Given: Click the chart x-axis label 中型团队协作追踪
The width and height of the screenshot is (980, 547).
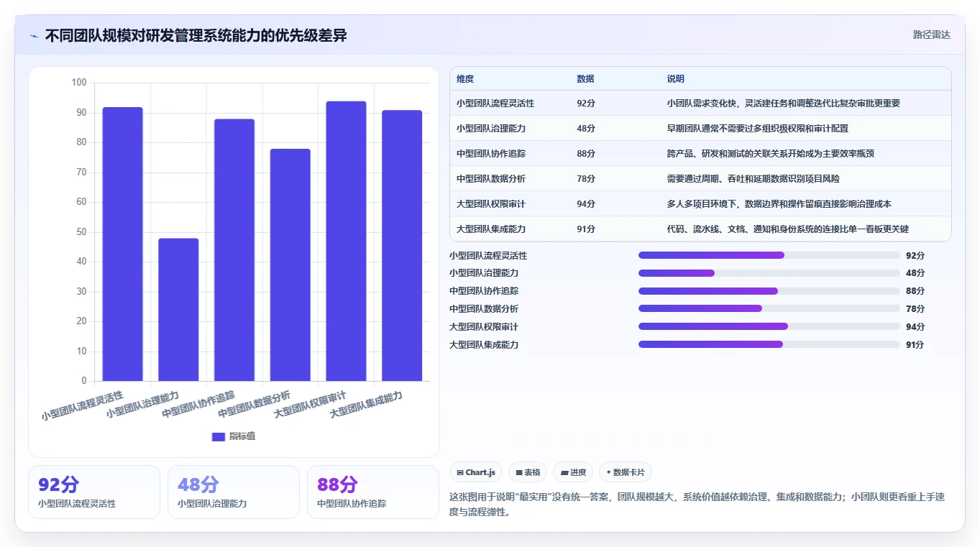Looking at the screenshot, I should 198,404.
